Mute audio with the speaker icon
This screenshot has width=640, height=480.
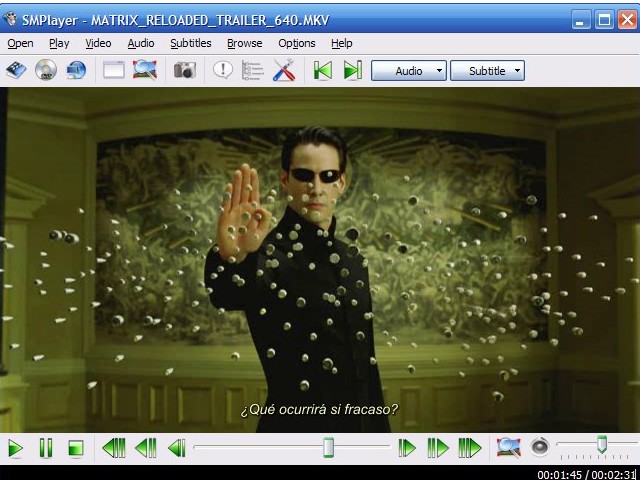click(x=540, y=447)
